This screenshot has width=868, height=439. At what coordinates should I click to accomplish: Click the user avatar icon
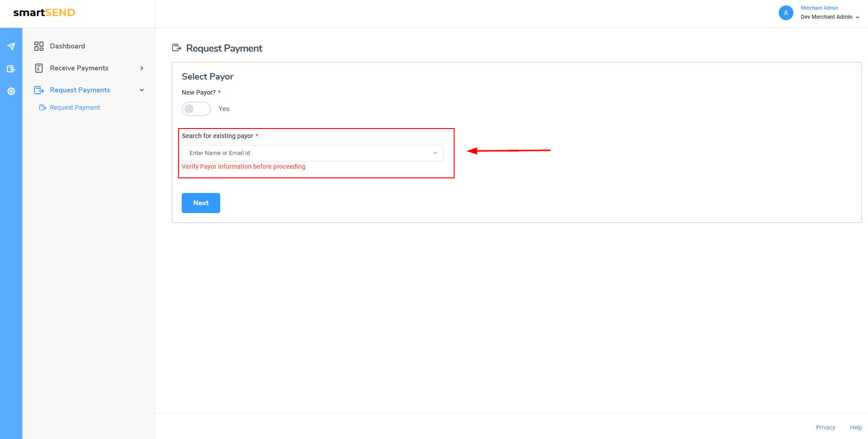(x=786, y=13)
